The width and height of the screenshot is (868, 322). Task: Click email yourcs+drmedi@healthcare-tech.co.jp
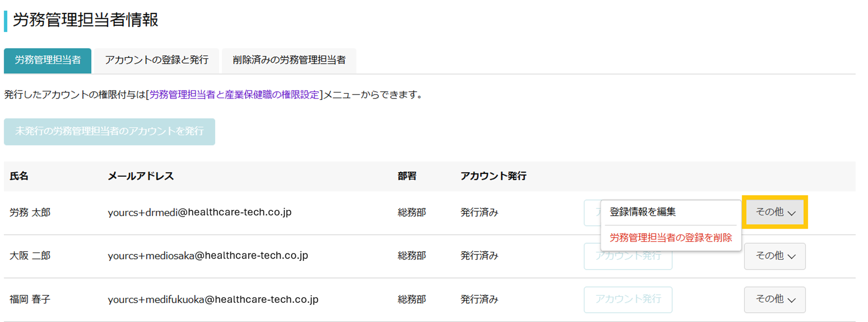pyautogui.click(x=200, y=212)
